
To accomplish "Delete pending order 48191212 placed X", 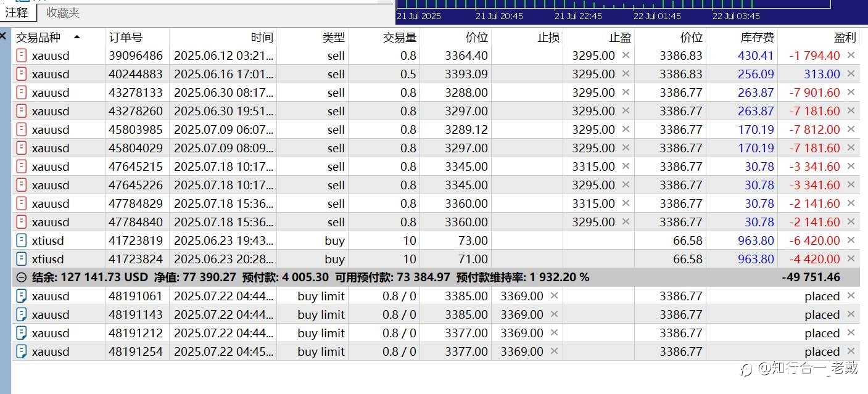I will click(851, 333).
